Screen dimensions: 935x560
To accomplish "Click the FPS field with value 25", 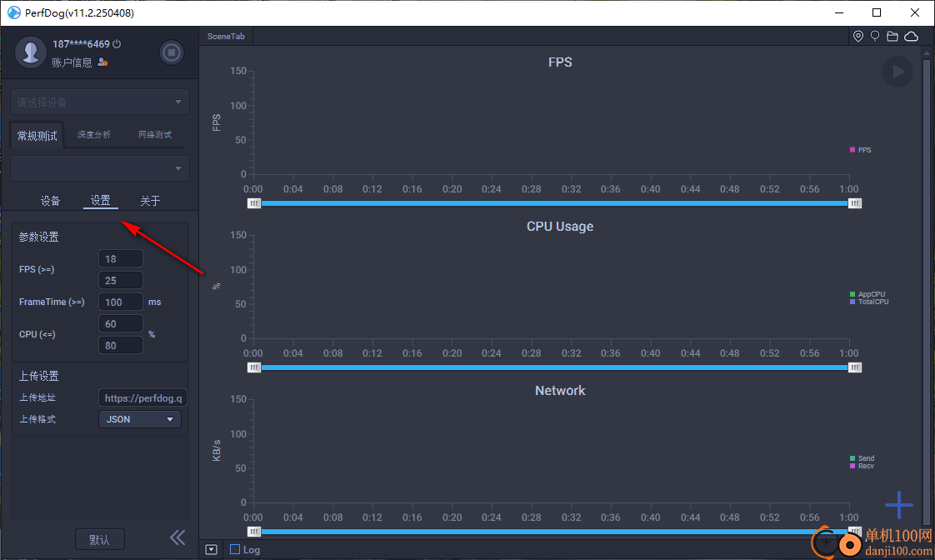I will [x=121, y=280].
